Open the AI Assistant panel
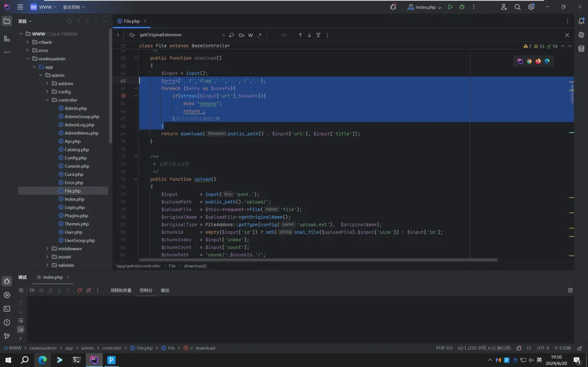The image size is (588, 367). click(581, 35)
